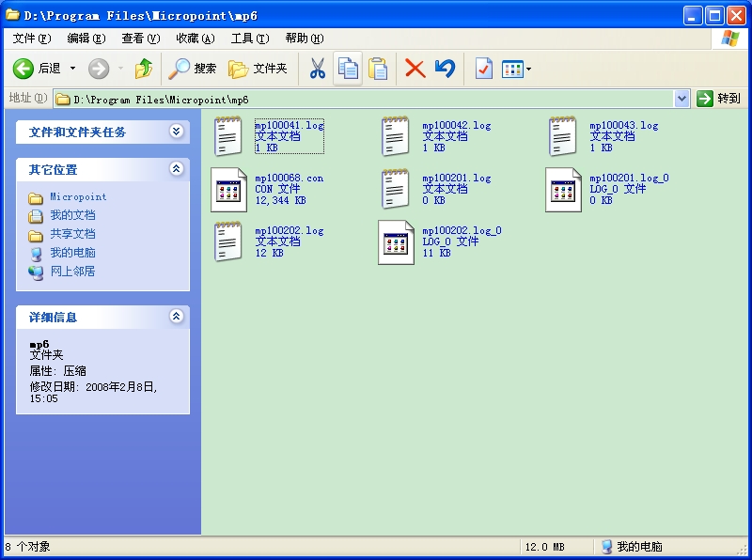Open the Views dropdown button
The image size is (752, 560).
[516, 69]
